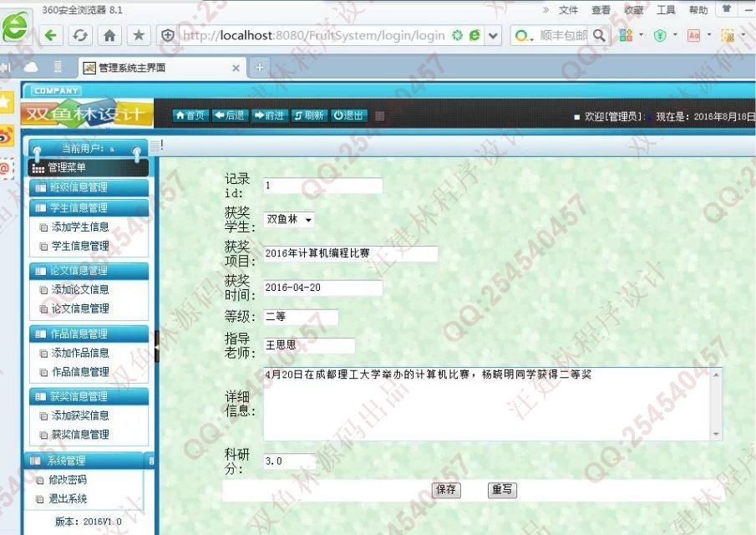Click the cloud icon in the tab bar
The width and height of the screenshot is (756, 535).
click(31, 67)
